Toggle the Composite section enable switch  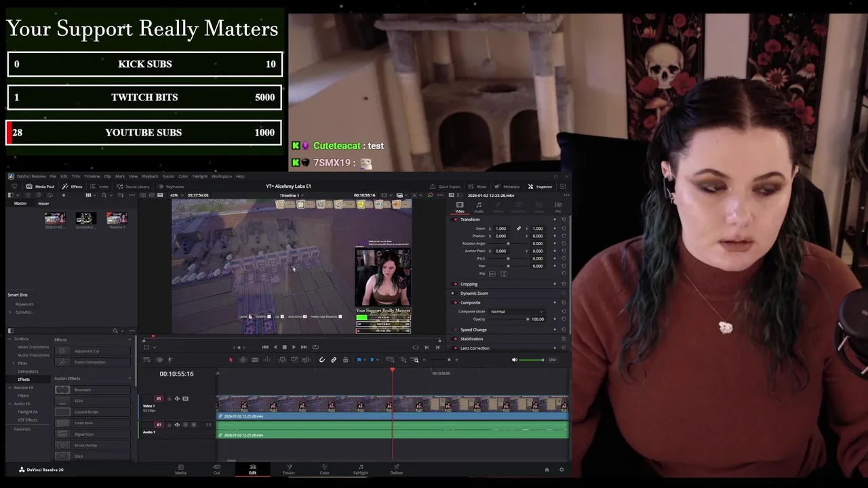tap(455, 303)
